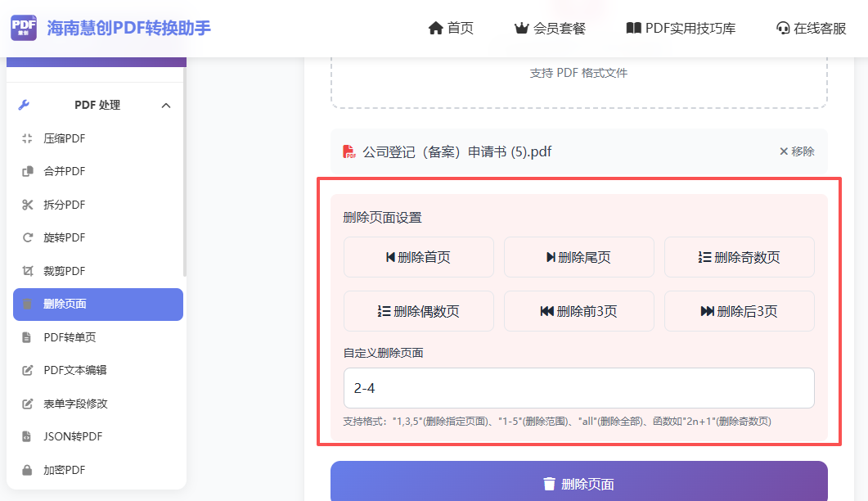Click the wrench icon beside PDF 处理
The image size is (868, 501).
[24, 105]
